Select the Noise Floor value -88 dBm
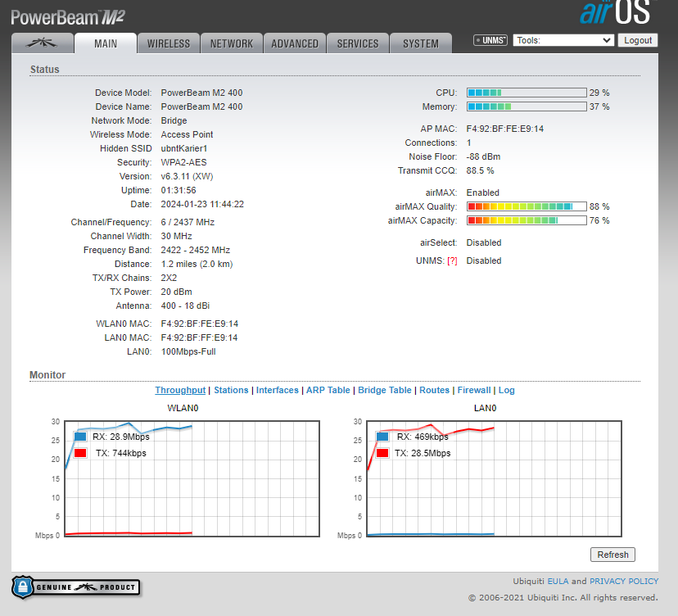 483,156
